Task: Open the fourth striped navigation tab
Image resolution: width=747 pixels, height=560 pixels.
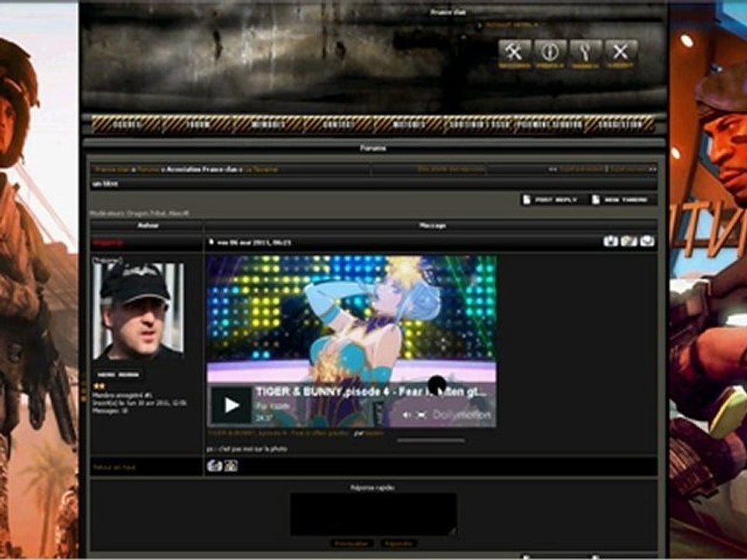Action: click(338, 124)
